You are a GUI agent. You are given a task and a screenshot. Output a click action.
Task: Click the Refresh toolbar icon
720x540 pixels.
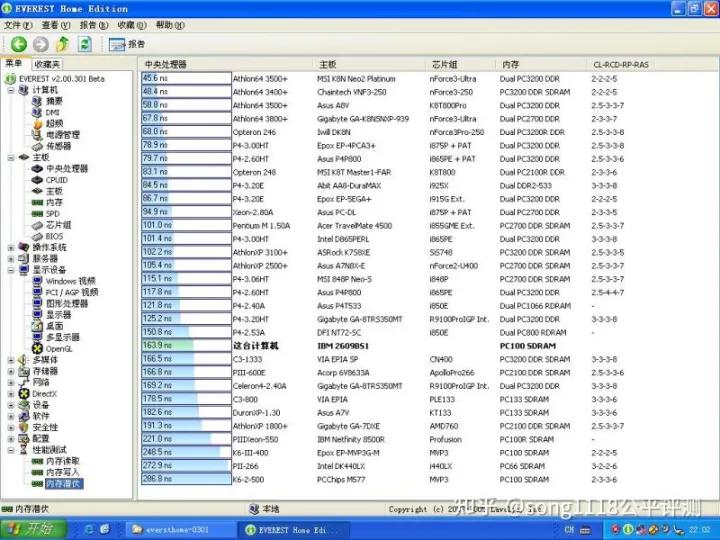pyautogui.click(x=85, y=44)
